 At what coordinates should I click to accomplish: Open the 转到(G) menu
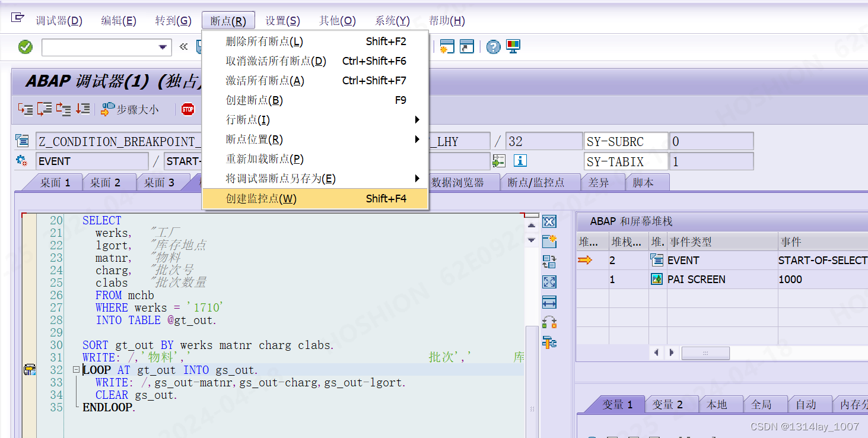(173, 21)
